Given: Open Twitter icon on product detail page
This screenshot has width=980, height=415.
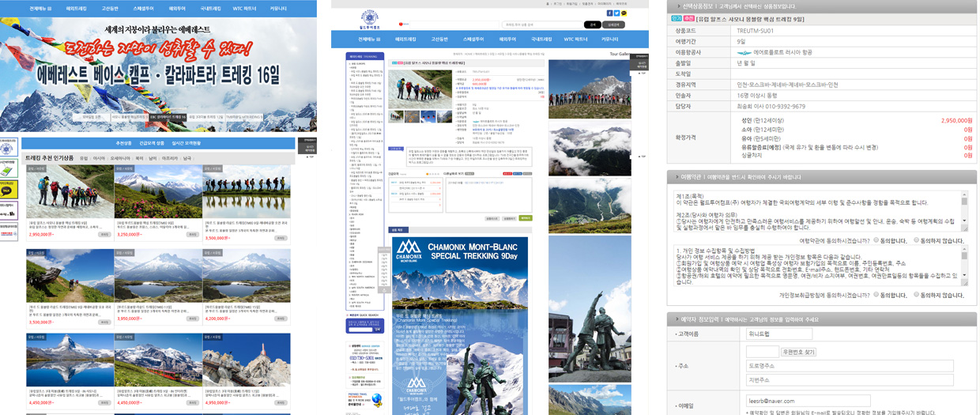Looking at the screenshot, I should 616,13.
